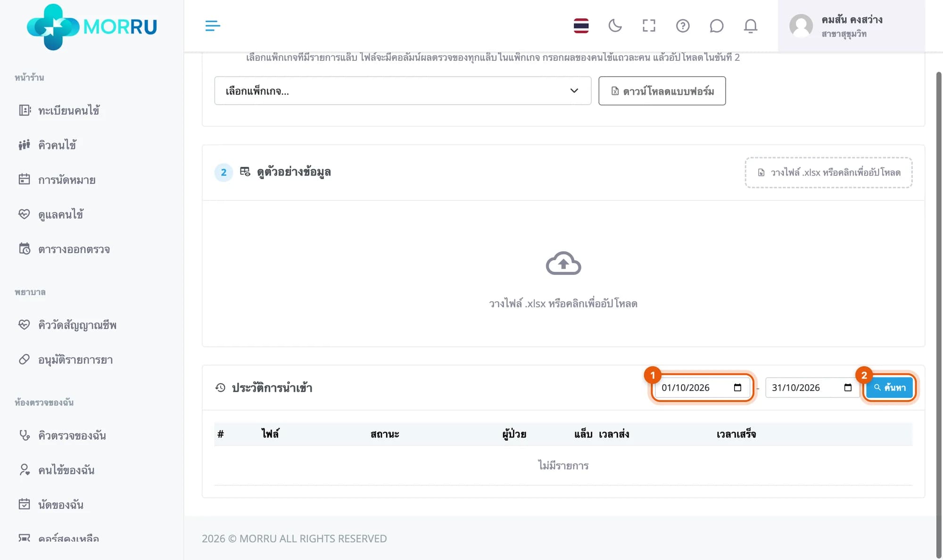Open the help question mark icon
The width and height of the screenshot is (943, 560).
point(683,25)
